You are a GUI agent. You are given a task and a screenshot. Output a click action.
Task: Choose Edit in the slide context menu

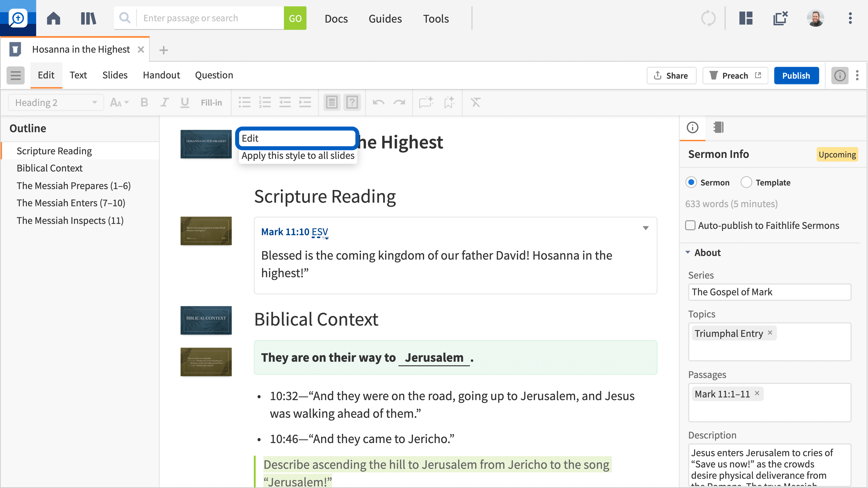coord(297,138)
